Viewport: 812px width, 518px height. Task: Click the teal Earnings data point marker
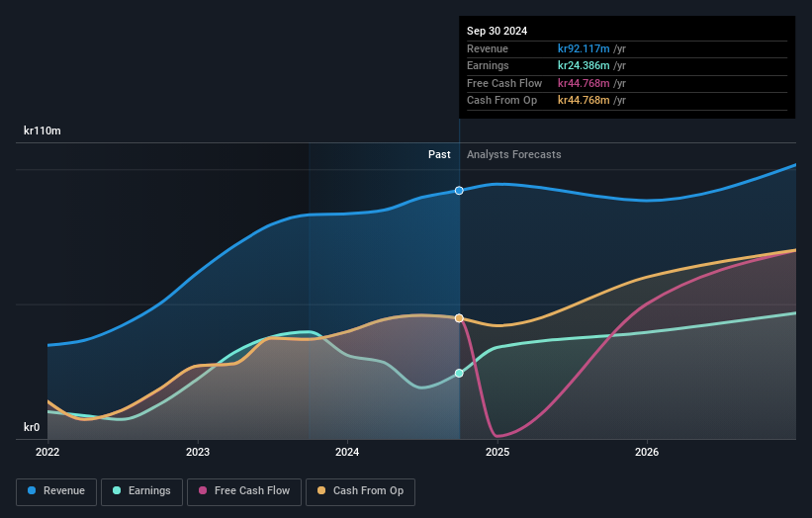coord(459,373)
